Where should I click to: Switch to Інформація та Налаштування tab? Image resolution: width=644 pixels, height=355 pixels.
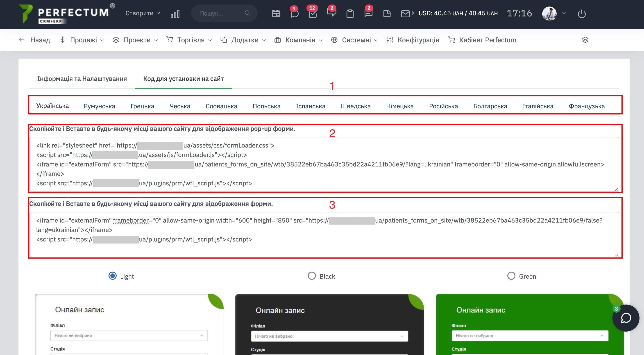pyautogui.click(x=82, y=79)
